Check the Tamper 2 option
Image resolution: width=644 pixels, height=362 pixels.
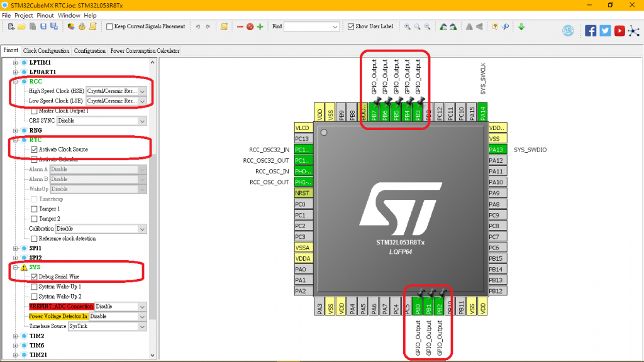34,219
